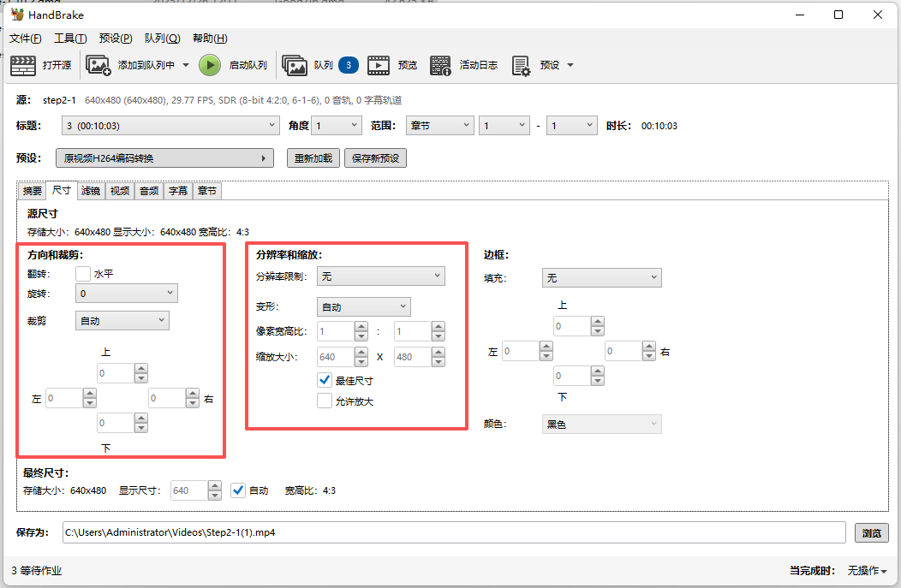901x588 pixels.
Task: Click the 保存为 file path field
Action: click(453, 532)
